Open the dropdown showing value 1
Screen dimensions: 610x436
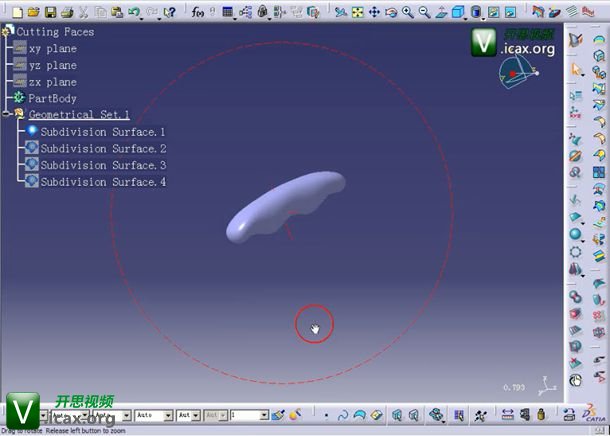[x=264, y=415]
